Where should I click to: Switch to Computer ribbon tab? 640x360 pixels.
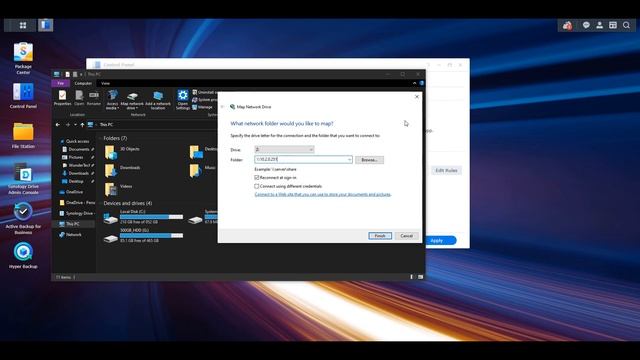(83, 83)
